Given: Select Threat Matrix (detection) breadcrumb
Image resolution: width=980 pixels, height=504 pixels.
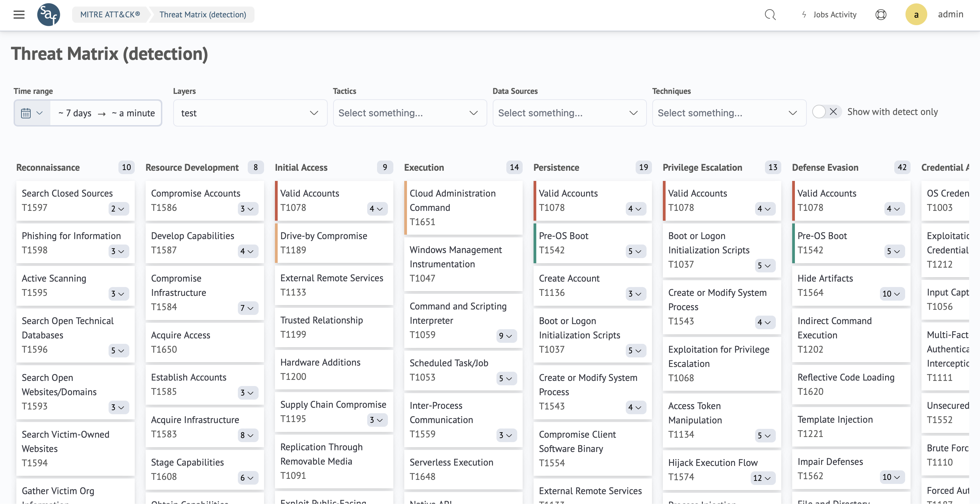Looking at the screenshot, I should point(202,14).
